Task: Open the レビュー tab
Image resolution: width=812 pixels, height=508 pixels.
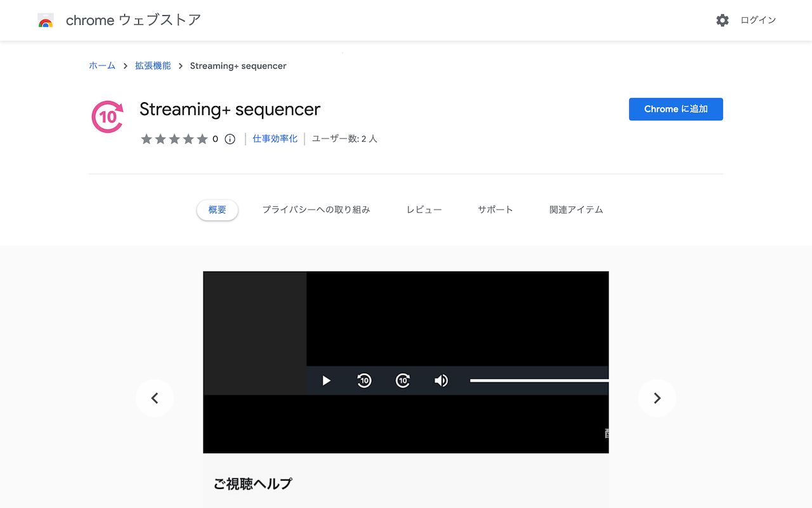Action: click(424, 210)
